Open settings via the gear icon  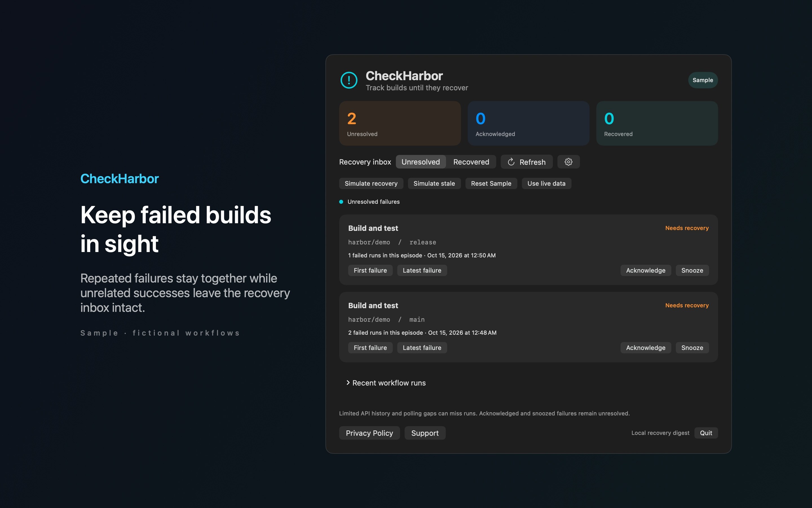568,162
